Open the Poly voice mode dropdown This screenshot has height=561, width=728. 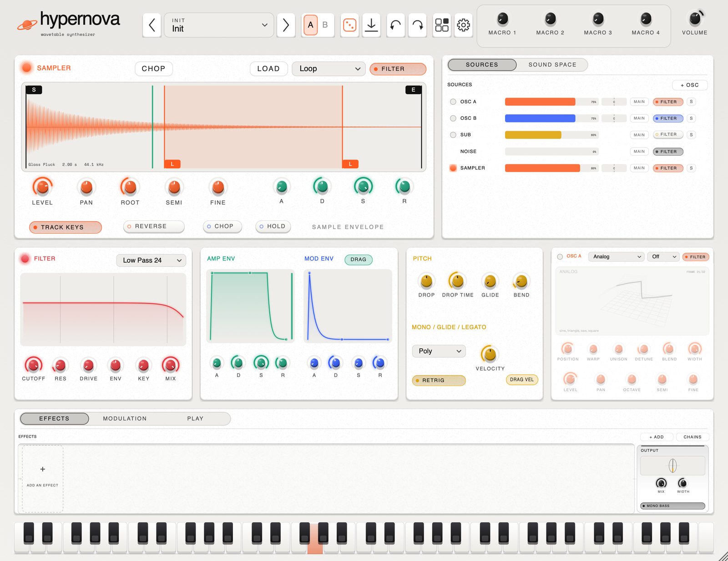tap(439, 351)
